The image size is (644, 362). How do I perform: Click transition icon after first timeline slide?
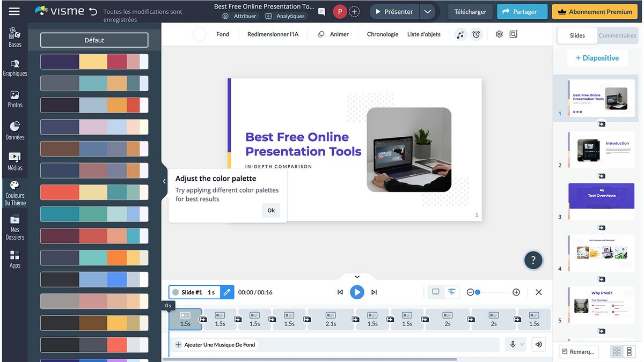coord(203,319)
